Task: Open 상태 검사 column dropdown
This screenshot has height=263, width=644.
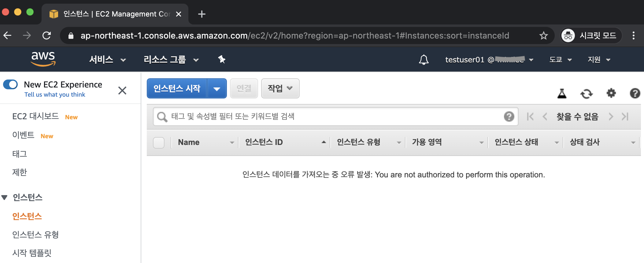Action: coord(633,143)
